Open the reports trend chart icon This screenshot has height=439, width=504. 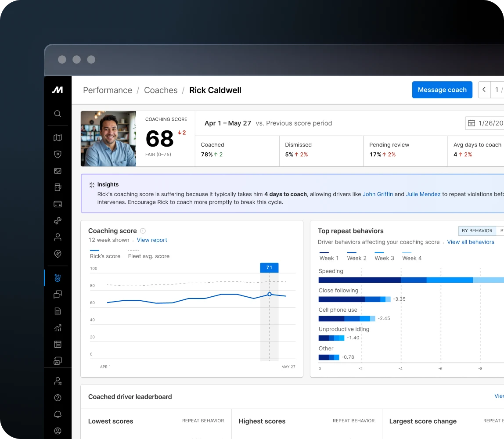click(58, 328)
